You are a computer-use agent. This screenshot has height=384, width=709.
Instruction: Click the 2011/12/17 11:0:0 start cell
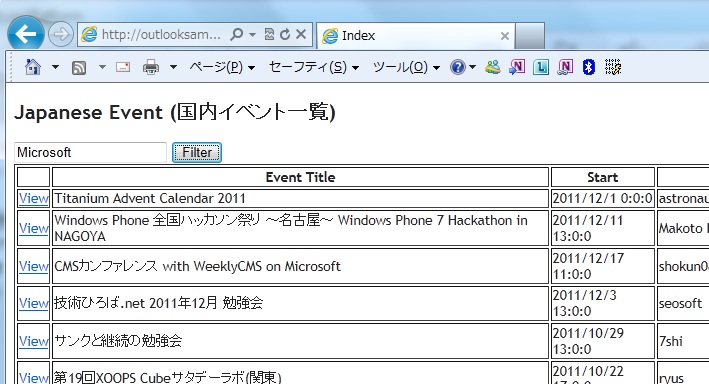[x=603, y=266]
